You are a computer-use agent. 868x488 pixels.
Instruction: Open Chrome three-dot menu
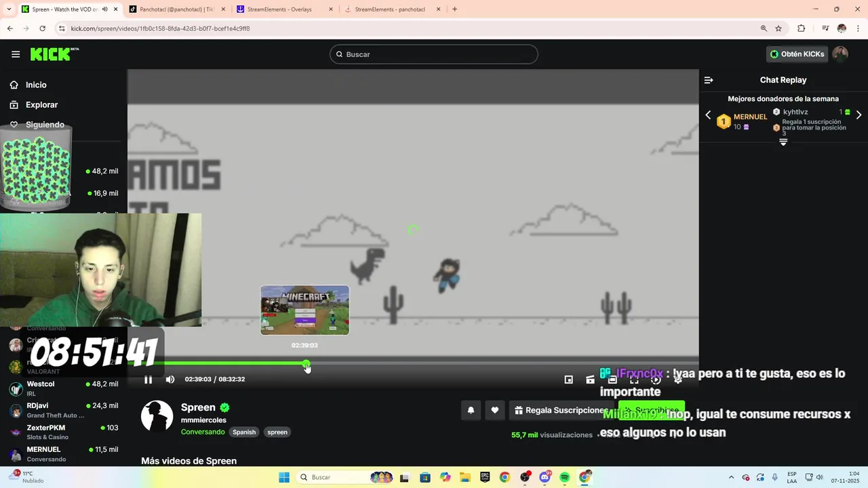[859, 28]
